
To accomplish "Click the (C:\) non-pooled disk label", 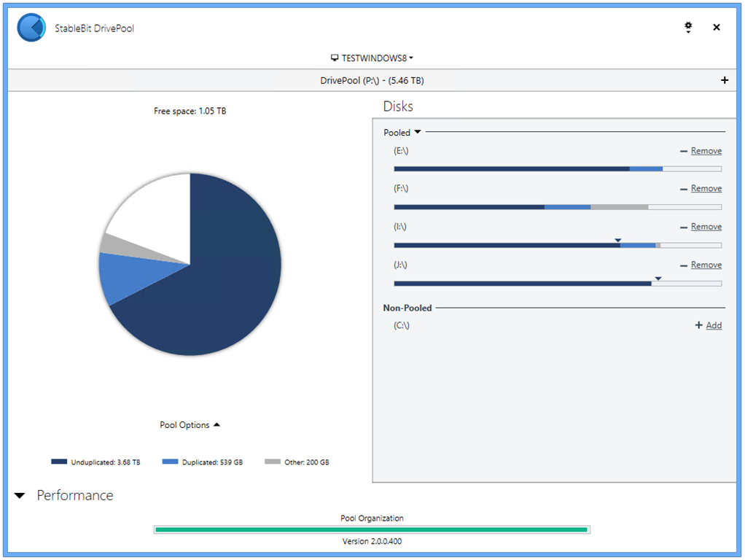I will tap(401, 325).
